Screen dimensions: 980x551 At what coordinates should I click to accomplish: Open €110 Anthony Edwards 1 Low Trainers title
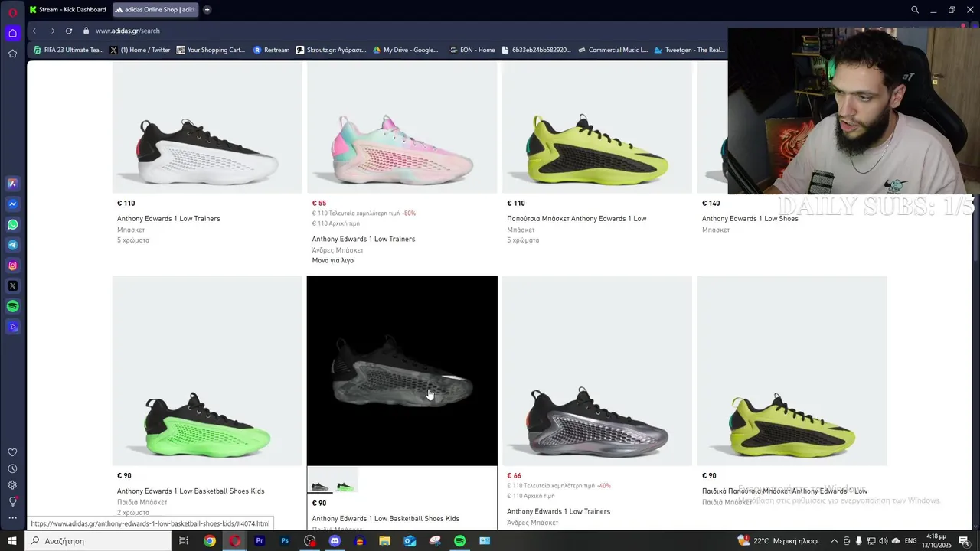pos(168,219)
